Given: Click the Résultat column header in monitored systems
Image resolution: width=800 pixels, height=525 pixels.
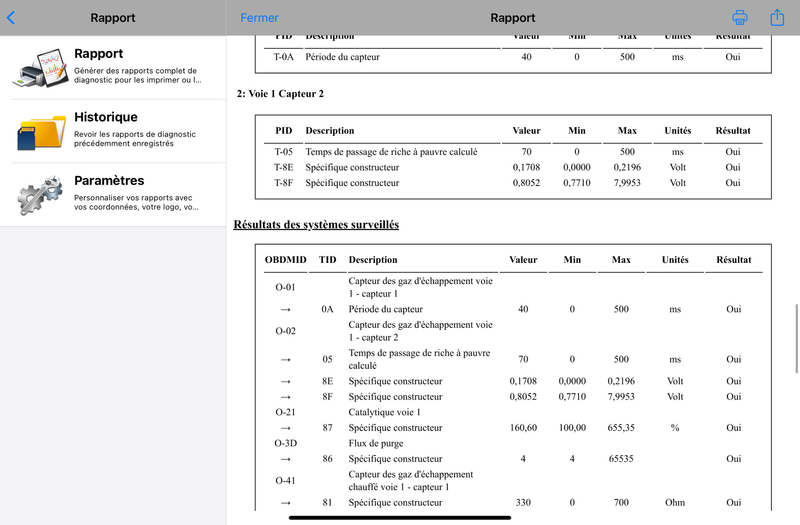Looking at the screenshot, I should pos(734,260).
